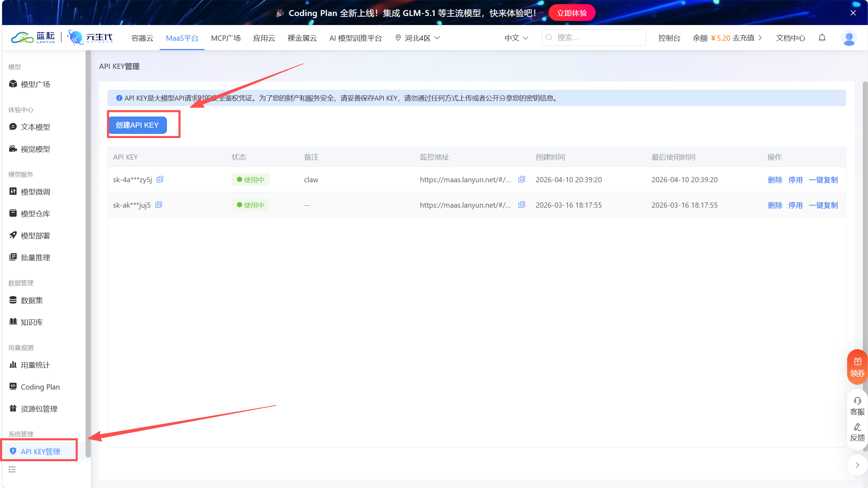Delete the sk-4a***zy5j API key

point(775,180)
